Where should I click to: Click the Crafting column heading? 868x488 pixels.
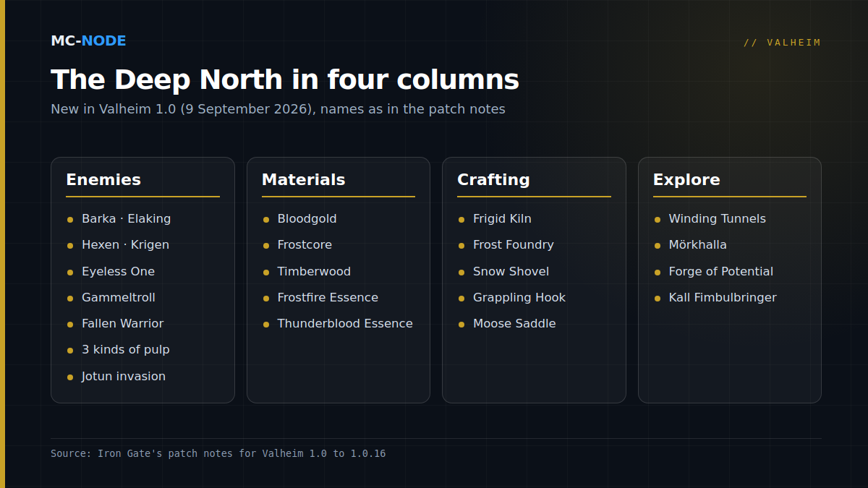pyautogui.click(x=493, y=179)
